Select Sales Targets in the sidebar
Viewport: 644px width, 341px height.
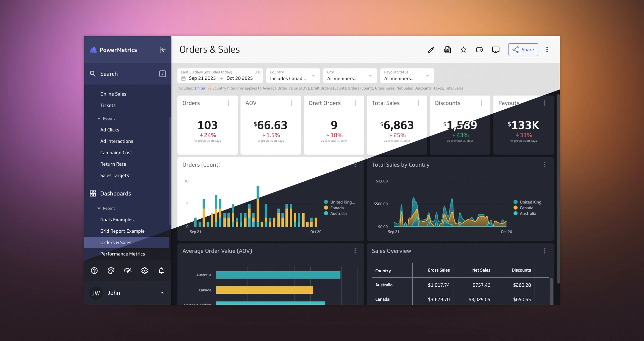114,175
